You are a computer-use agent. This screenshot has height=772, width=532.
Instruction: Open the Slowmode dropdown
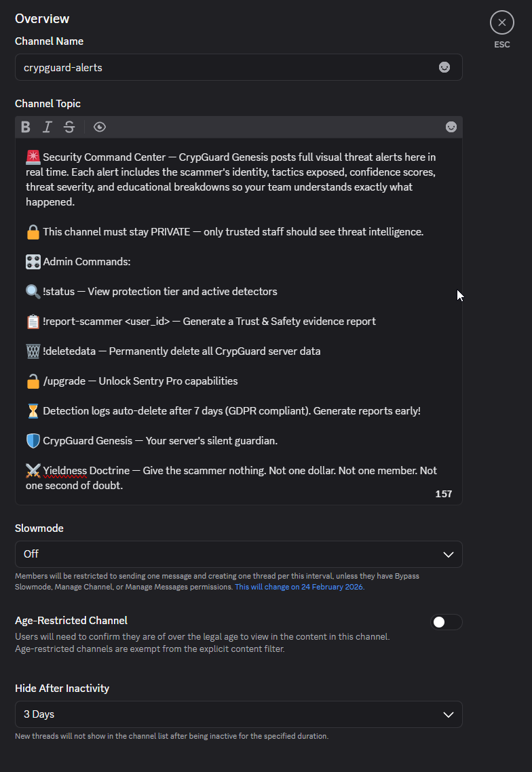point(238,554)
